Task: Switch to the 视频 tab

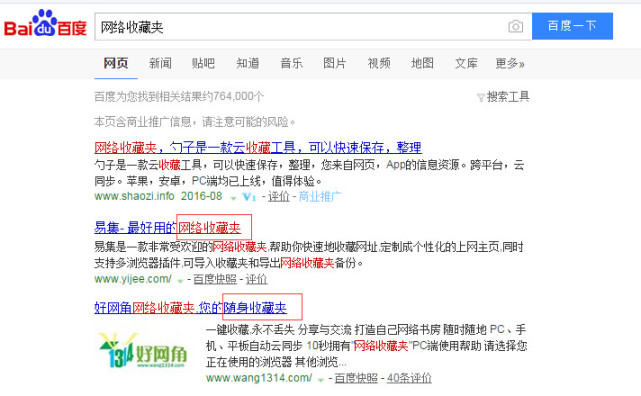Action: coord(379,63)
